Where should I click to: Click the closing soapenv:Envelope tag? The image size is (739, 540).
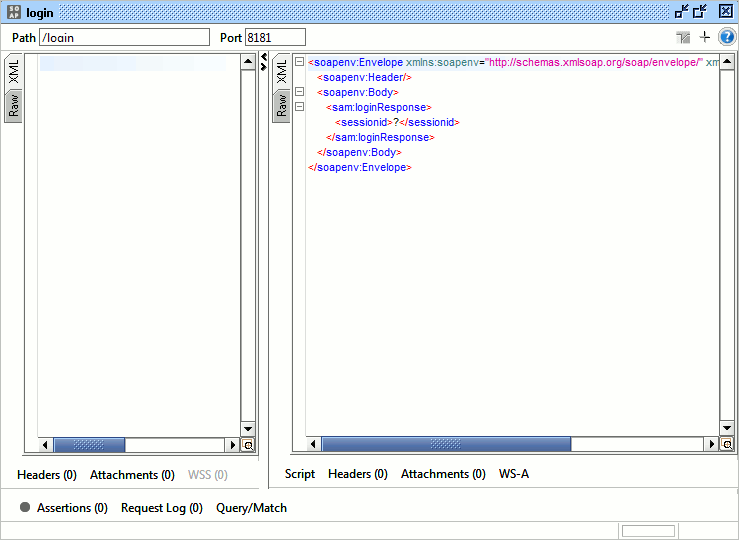(360, 167)
